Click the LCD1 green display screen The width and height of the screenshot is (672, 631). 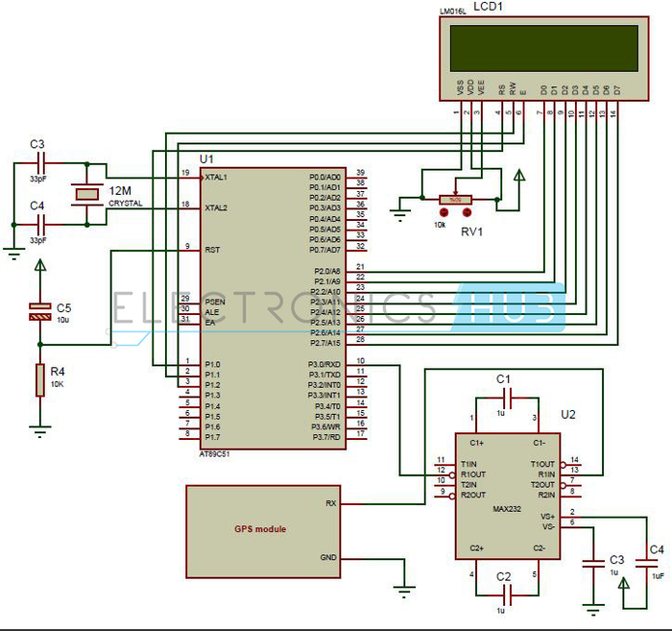pyautogui.click(x=544, y=48)
